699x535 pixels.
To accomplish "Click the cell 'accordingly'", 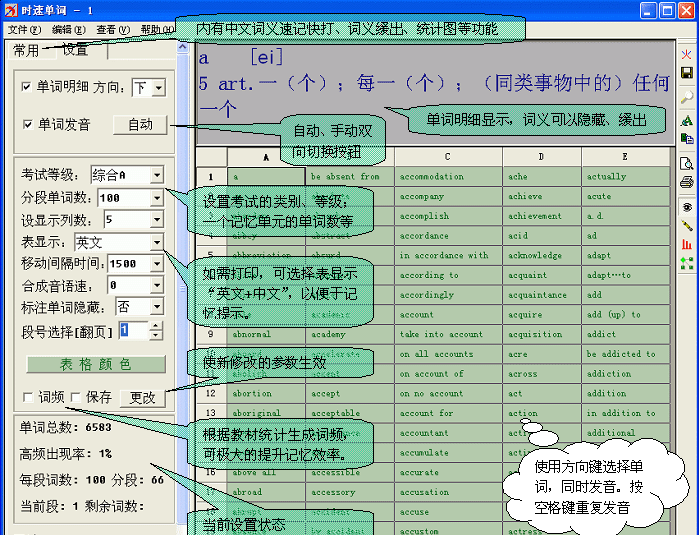I will (x=448, y=295).
